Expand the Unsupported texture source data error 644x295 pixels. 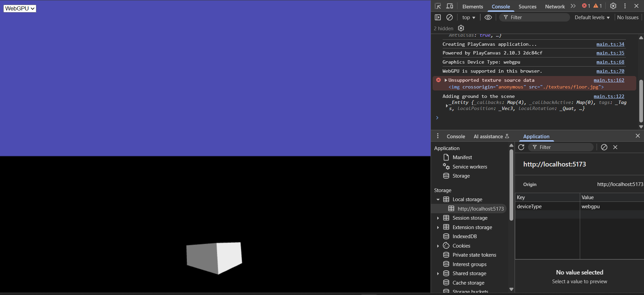click(446, 80)
